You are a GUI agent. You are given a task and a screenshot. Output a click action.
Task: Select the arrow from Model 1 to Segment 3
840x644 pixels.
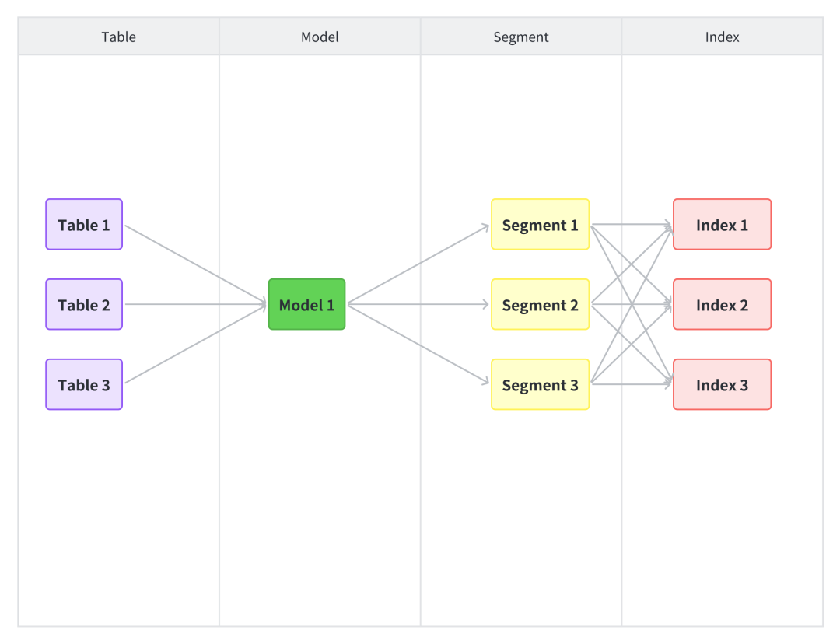click(418, 344)
